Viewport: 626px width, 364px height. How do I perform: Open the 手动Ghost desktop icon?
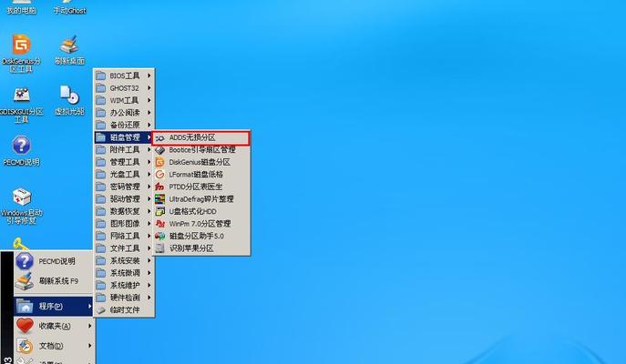70,11
